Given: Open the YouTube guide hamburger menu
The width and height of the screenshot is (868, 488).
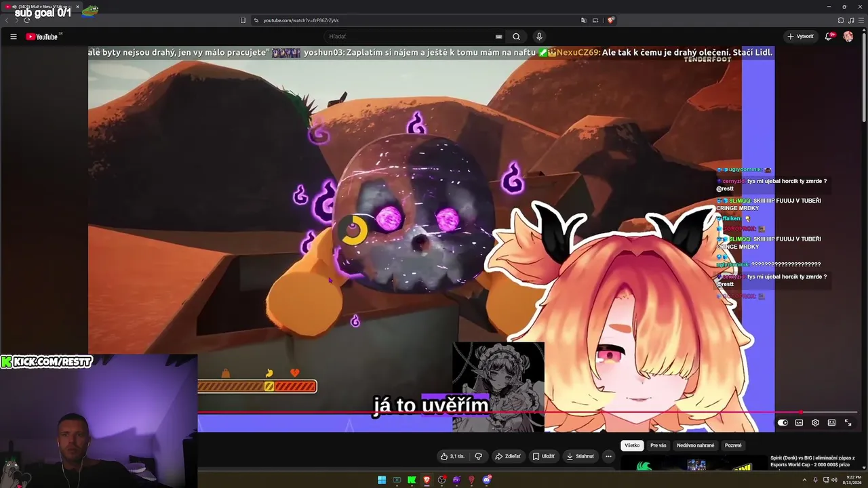Looking at the screenshot, I should [x=13, y=37].
